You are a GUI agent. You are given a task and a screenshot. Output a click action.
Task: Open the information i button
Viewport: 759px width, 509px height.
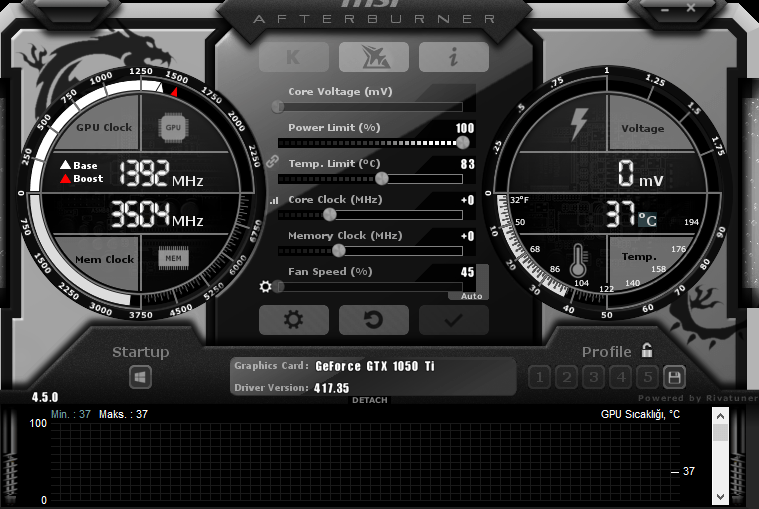[454, 57]
